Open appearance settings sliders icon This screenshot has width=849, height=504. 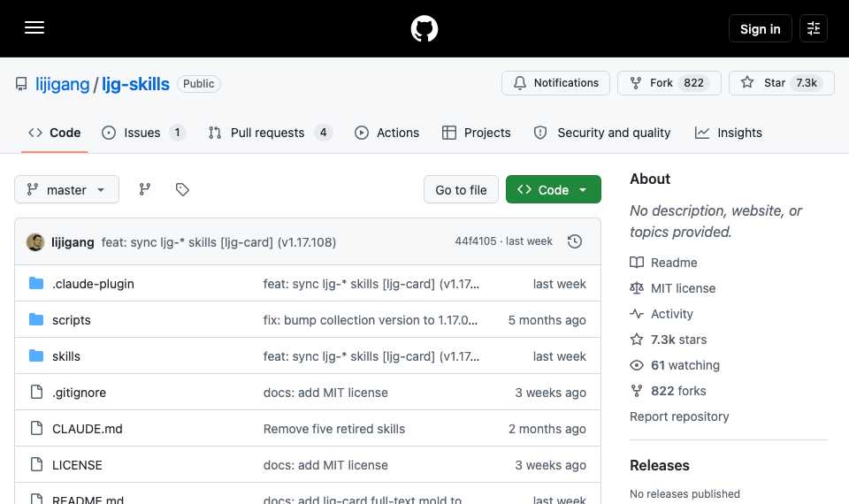point(814,28)
